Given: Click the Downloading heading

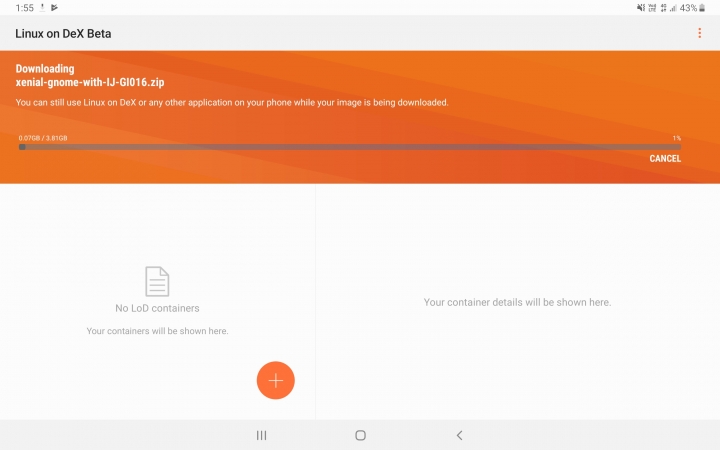Looking at the screenshot, I should click(x=45, y=69).
